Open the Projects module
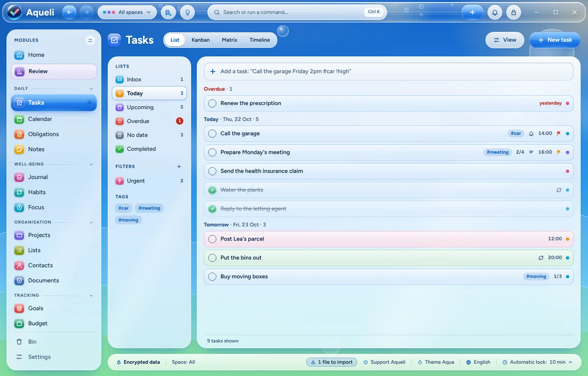 tap(54, 235)
